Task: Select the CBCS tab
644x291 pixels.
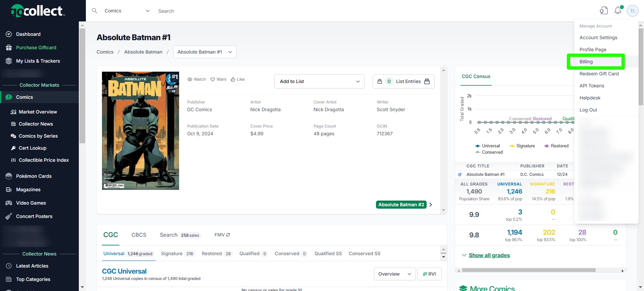Action: 139,235
